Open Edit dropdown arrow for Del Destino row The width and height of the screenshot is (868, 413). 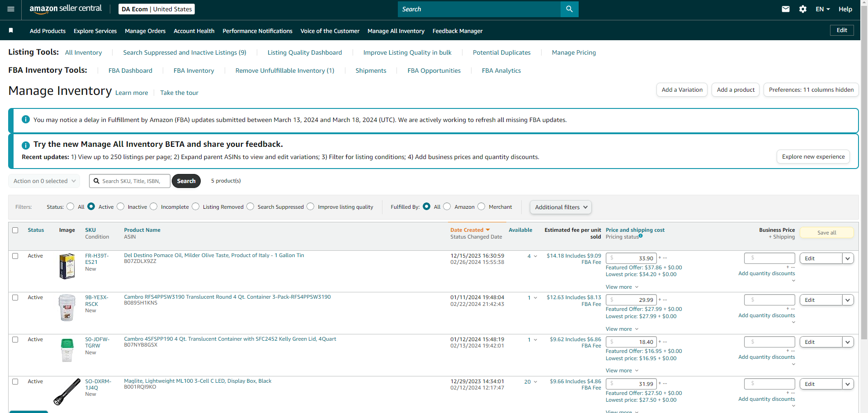tap(848, 258)
